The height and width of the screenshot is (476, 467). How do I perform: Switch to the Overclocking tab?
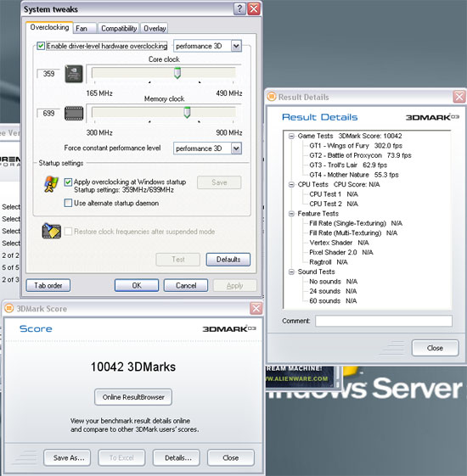tap(49, 27)
